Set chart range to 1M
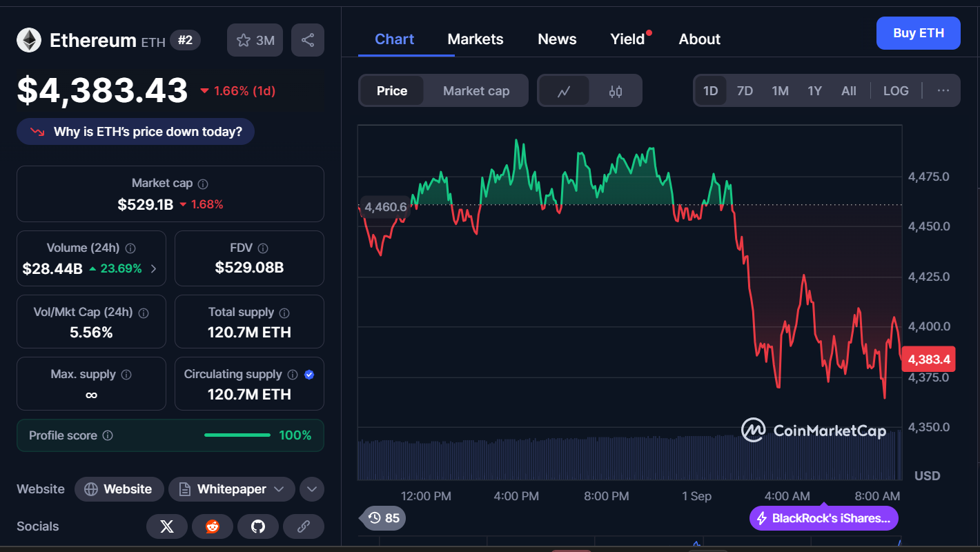Image resolution: width=980 pixels, height=552 pixels. click(780, 90)
